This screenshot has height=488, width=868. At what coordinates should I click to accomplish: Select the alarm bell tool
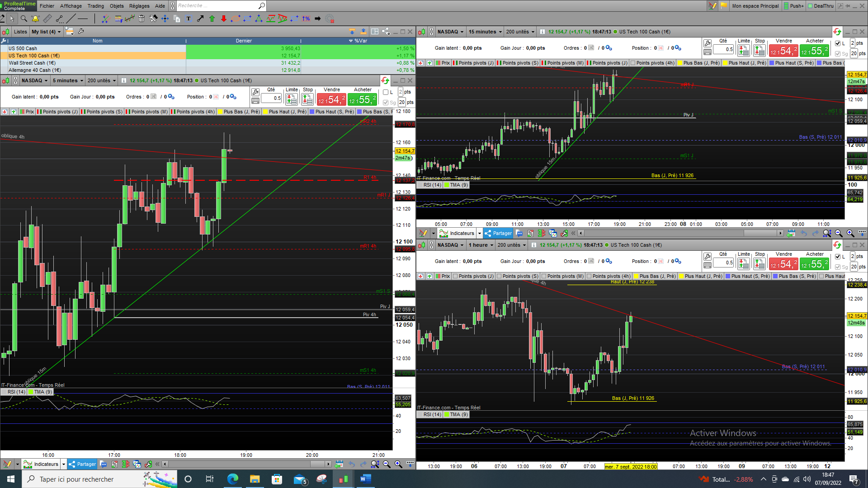click(x=35, y=19)
